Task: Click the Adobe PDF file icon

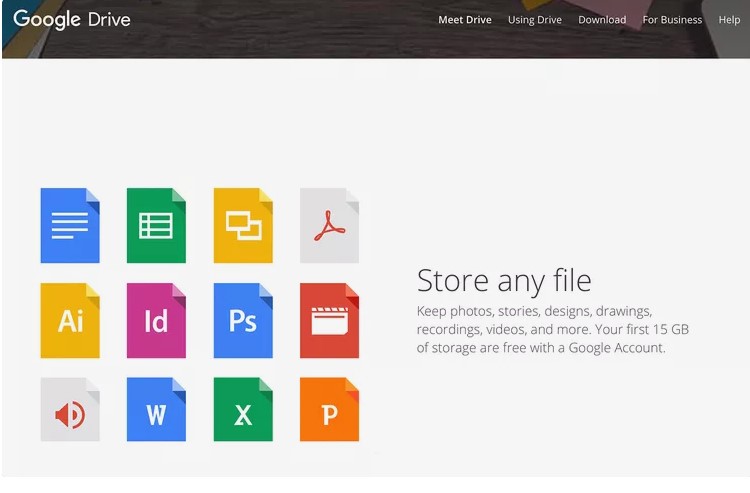Action: 329,225
